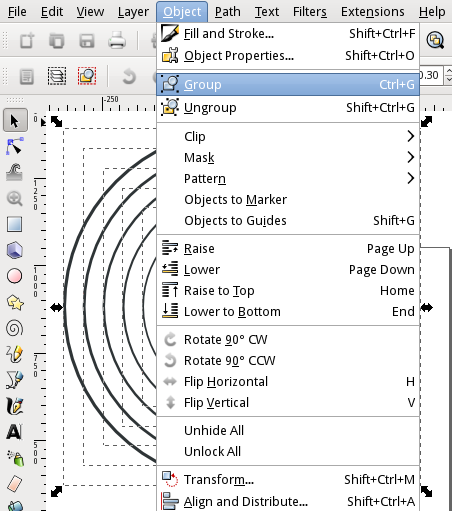Select the Node edit tool

15,146
